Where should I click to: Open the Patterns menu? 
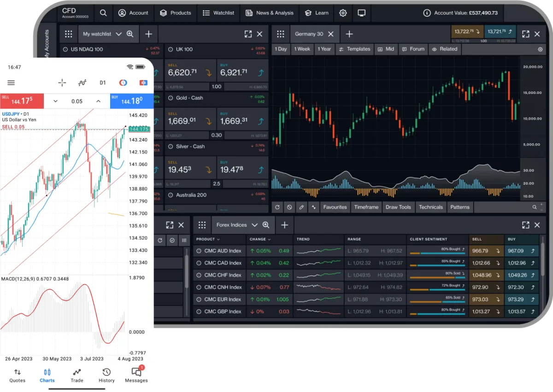tap(460, 207)
